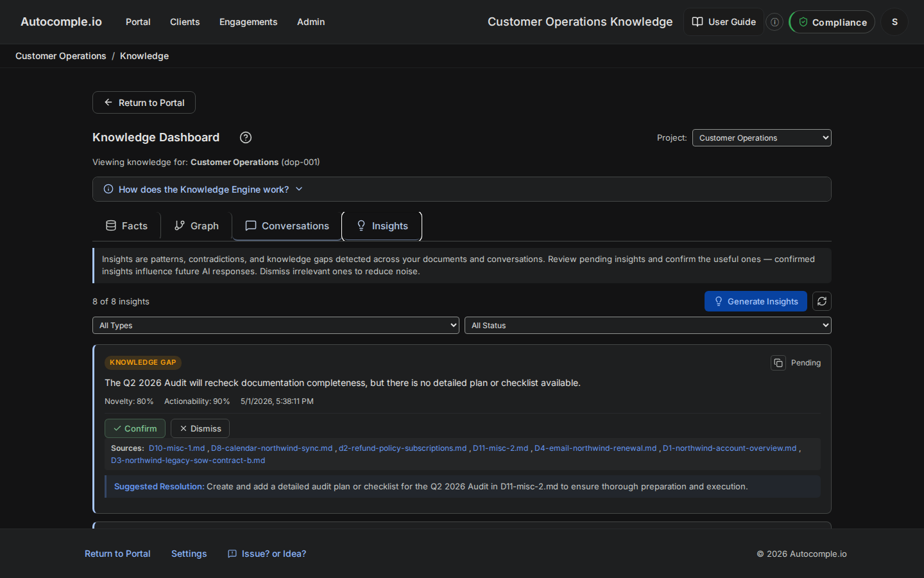
Task: Open source D11-misc-2.md
Action: (501, 448)
